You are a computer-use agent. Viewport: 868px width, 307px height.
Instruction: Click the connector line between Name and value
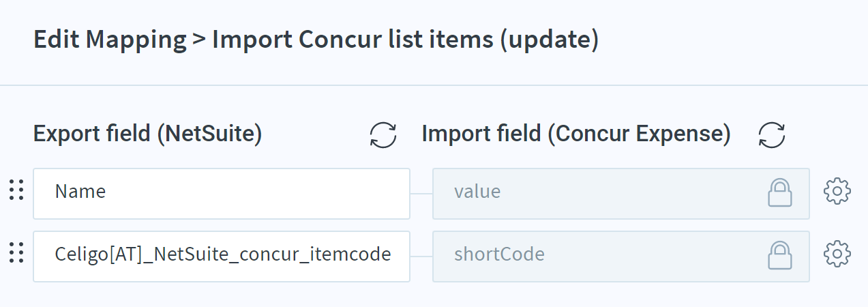point(421,194)
